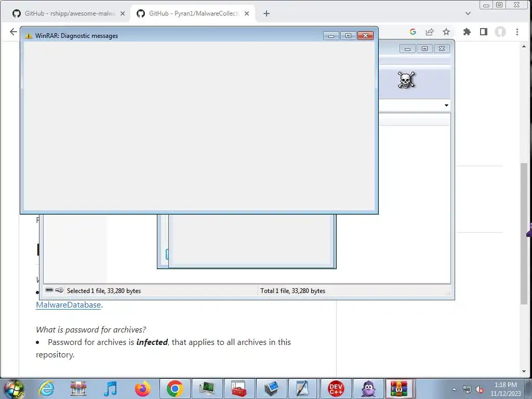Click the drive icon in WinRAR status bar
The width and height of the screenshot is (532, 399).
(49, 290)
